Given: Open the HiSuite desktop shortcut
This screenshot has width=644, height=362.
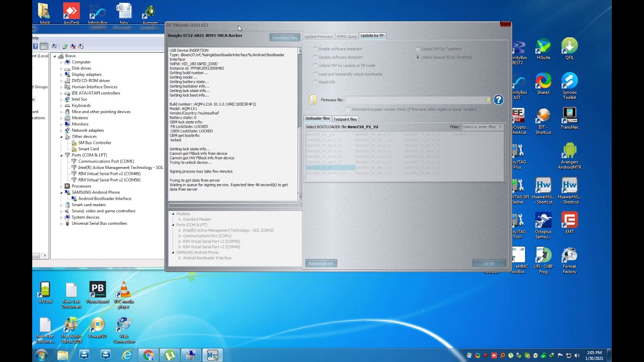Looking at the screenshot, I should click(543, 49).
